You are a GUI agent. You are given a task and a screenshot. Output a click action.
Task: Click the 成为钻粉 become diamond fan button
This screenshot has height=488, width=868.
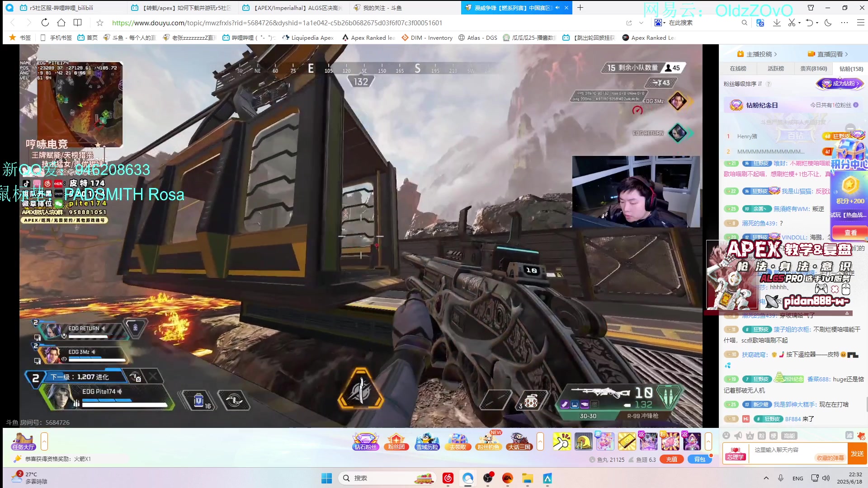840,84
